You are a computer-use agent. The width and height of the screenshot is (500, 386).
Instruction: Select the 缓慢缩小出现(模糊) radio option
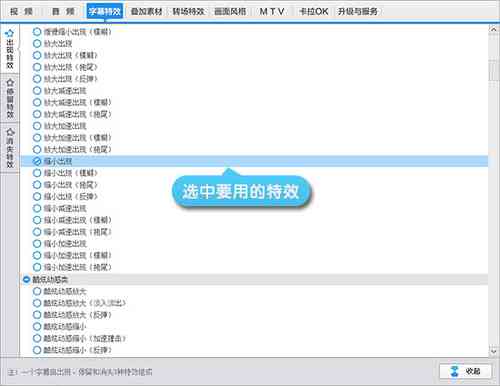[72, 32]
